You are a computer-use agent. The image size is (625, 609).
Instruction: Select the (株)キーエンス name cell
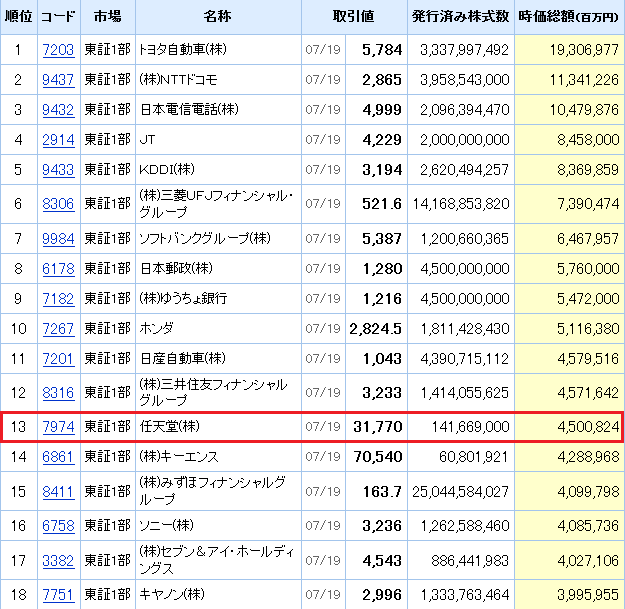pos(218,457)
